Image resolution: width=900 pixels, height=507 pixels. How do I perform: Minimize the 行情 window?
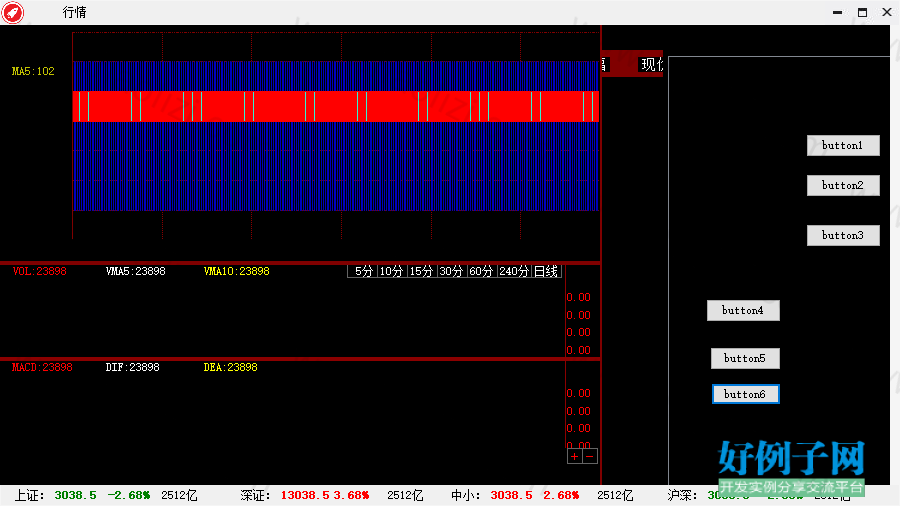(837, 12)
